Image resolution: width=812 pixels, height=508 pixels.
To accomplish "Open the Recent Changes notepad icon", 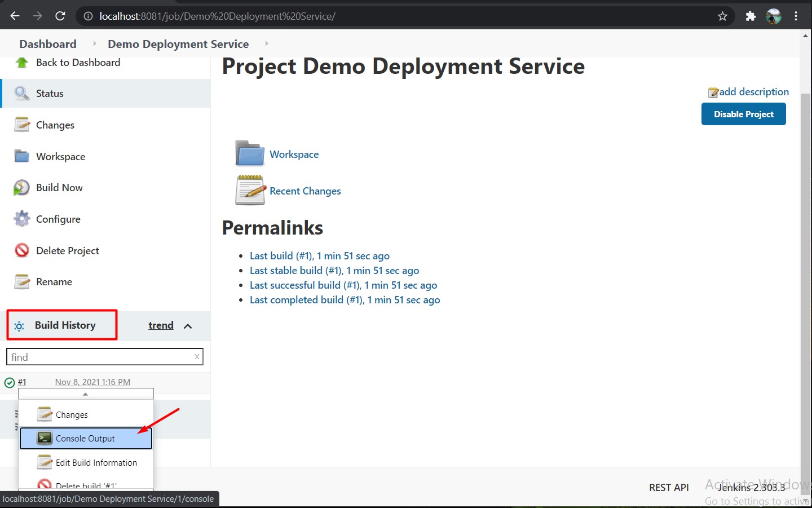I will 249,190.
